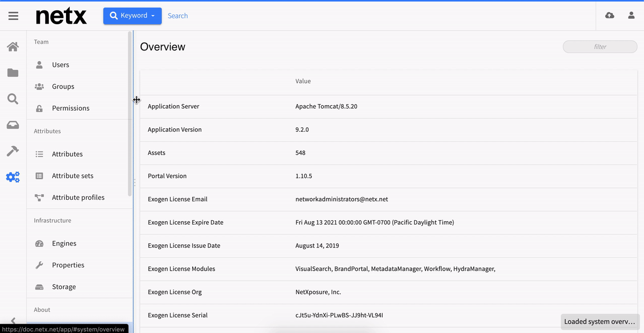Image resolution: width=644 pixels, height=333 pixels.
Task: Click the Value column header
Action: (x=303, y=81)
